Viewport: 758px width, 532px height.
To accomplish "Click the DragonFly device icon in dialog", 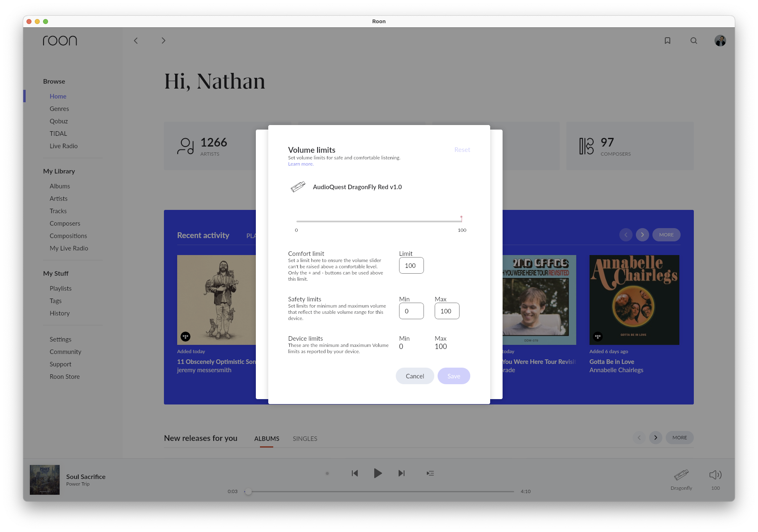I will (298, 187).
